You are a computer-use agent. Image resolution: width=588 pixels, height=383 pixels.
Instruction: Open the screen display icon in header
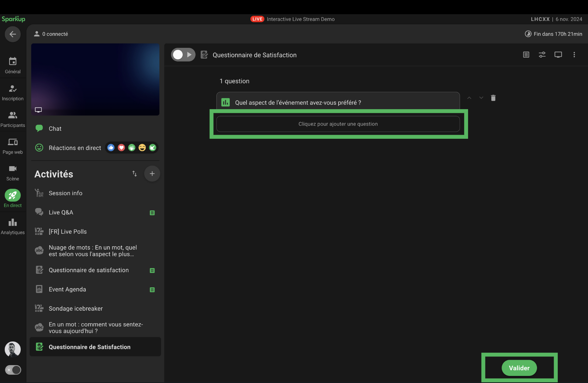click(558, 55)
